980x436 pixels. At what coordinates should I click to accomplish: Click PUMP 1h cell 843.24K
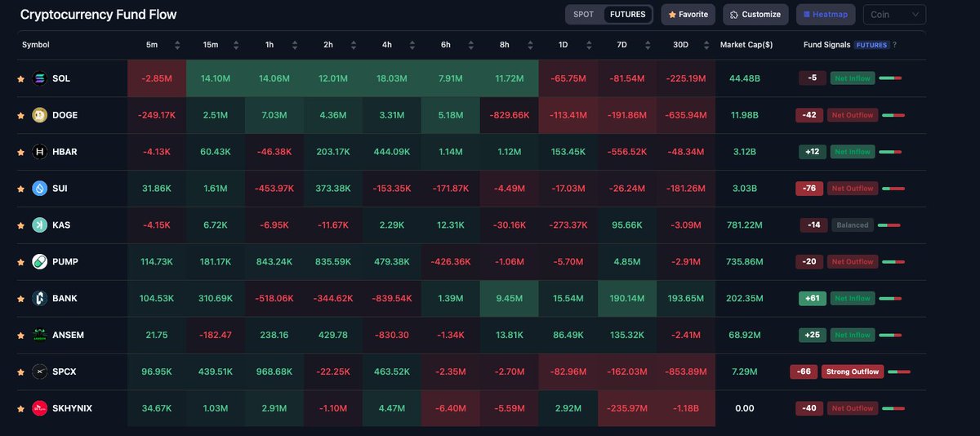[x=274, y=262]
